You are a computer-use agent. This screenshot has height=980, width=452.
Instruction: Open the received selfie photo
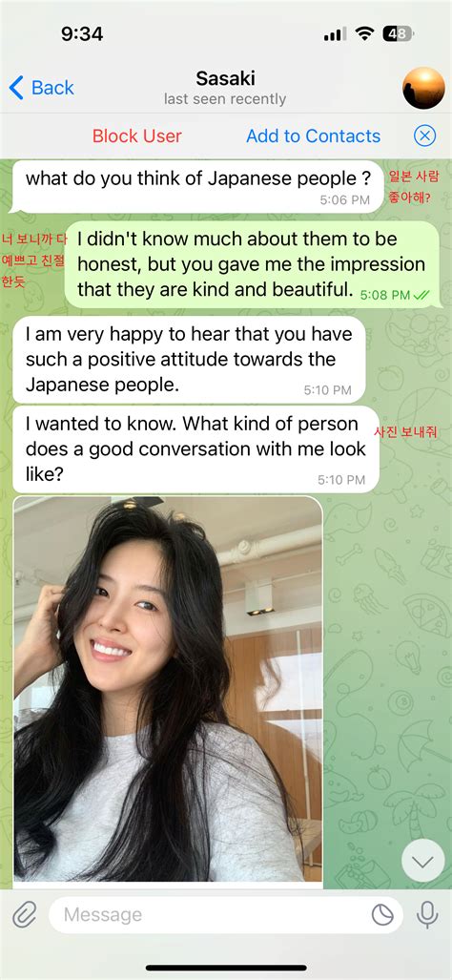168,689
